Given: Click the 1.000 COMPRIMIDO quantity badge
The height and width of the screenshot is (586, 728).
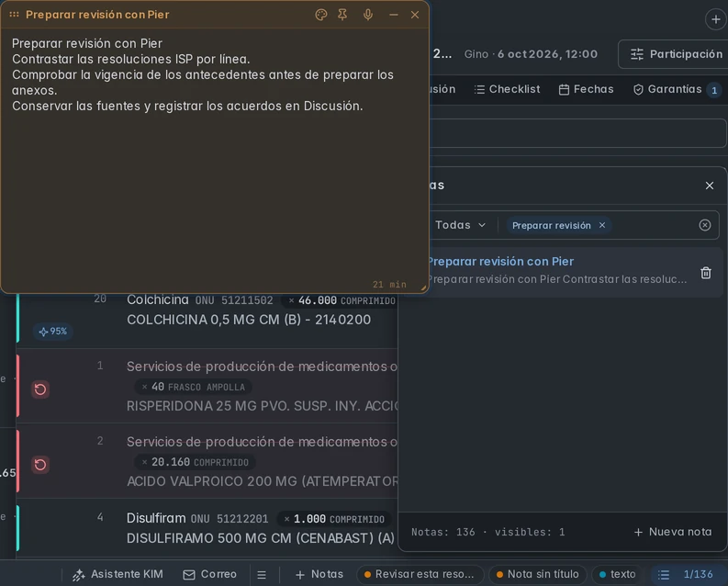Looking at the screenshot, I should [334, 519].
